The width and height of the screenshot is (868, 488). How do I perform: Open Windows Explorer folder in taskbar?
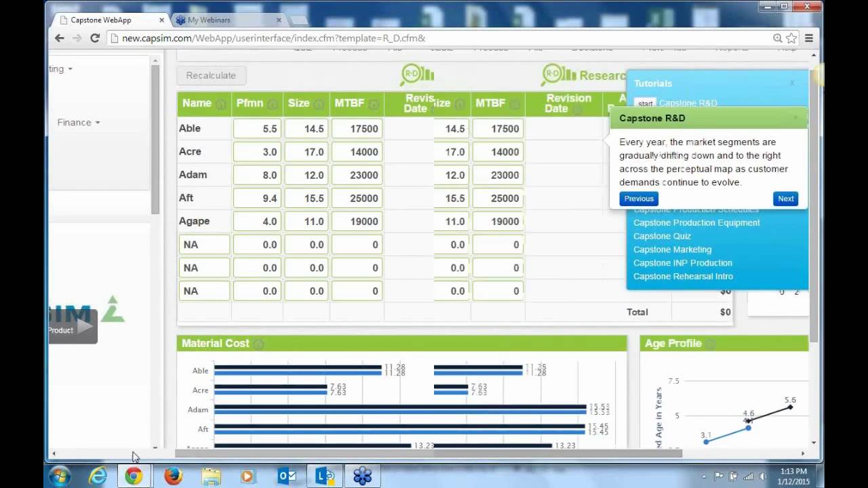[212, 476]
